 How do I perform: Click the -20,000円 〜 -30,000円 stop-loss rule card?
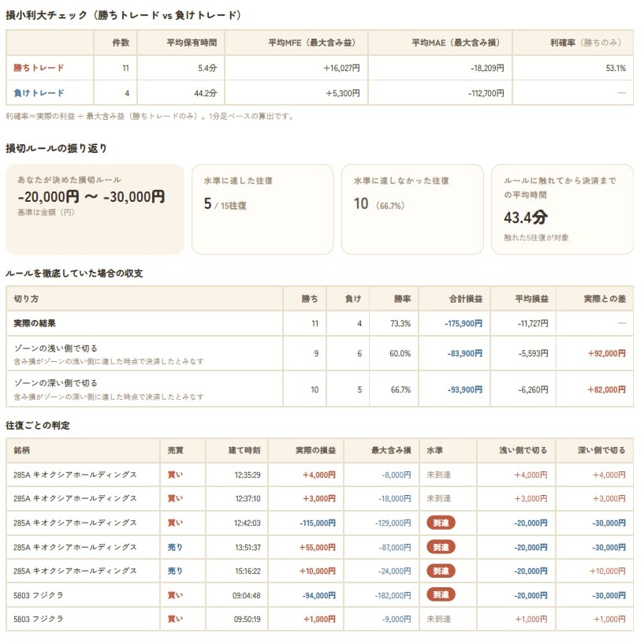pos(95,209)
